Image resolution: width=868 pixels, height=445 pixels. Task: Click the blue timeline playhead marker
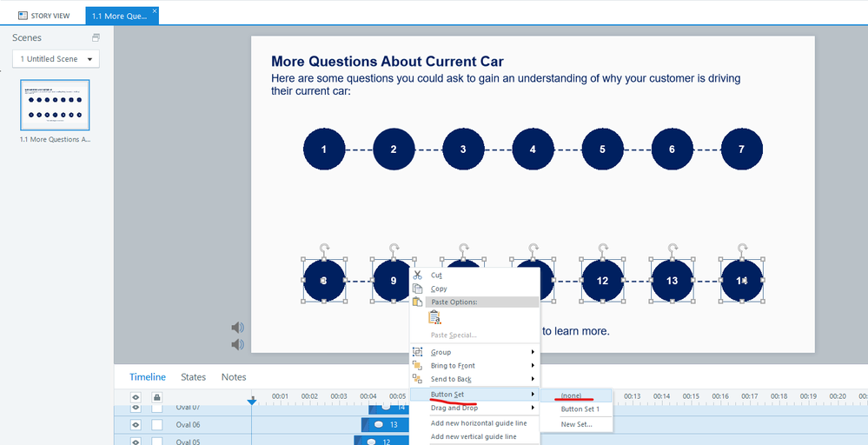coord(252,401)
